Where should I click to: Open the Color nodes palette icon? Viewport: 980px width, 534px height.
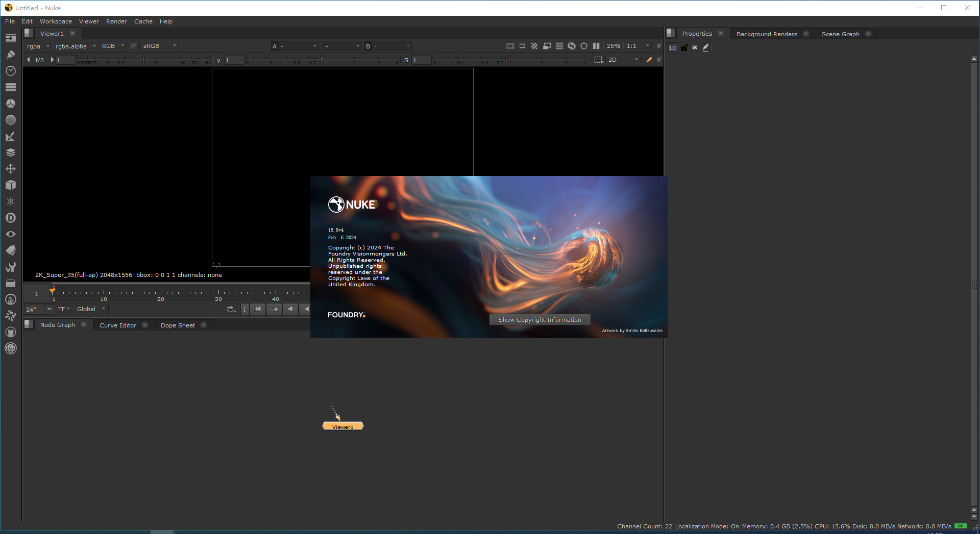10,104
